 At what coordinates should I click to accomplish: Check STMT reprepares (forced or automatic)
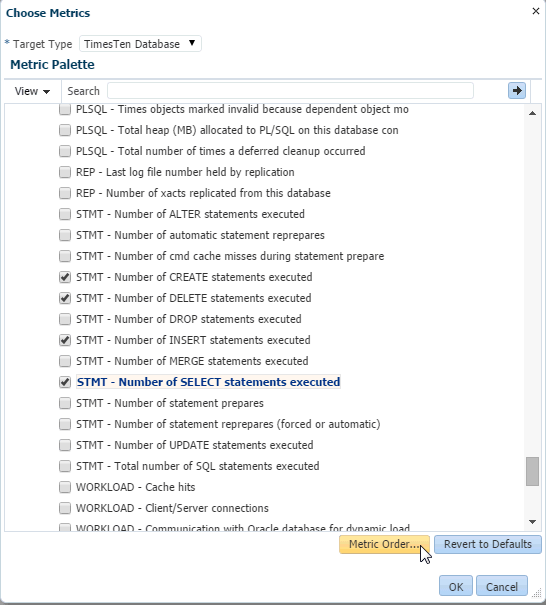(x=65, y=424)
